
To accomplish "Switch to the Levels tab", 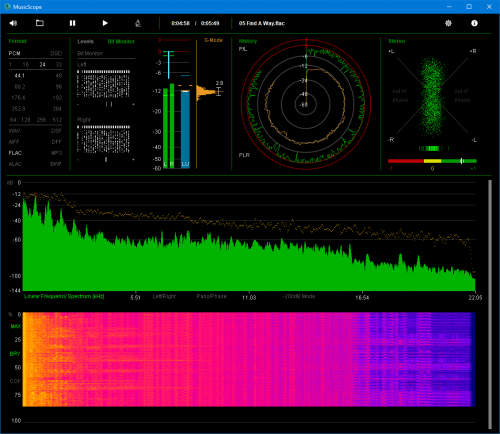I will coord(85,41).
